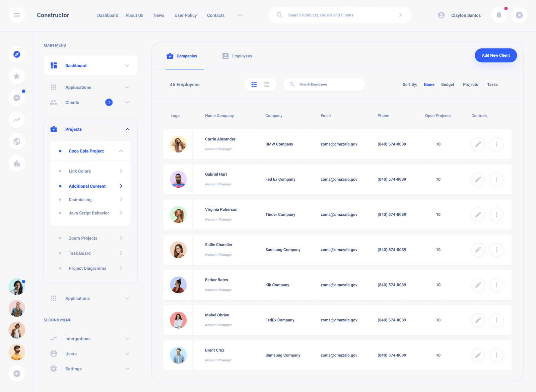Click the Add New Client button

(x=495, y=55)
